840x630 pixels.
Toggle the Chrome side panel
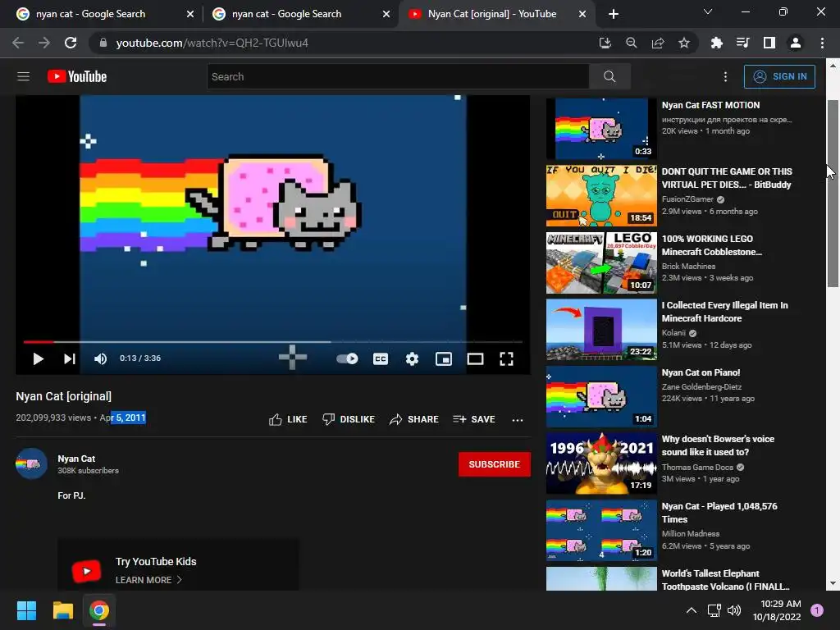click(769, 43)
